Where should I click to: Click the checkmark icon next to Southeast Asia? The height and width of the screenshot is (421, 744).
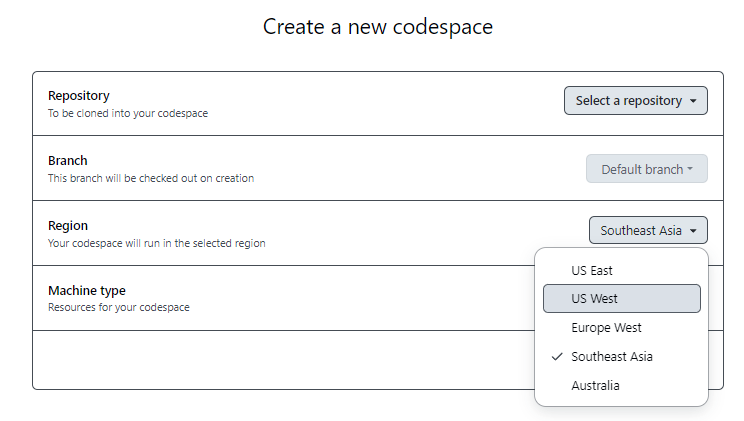(557, 357)
